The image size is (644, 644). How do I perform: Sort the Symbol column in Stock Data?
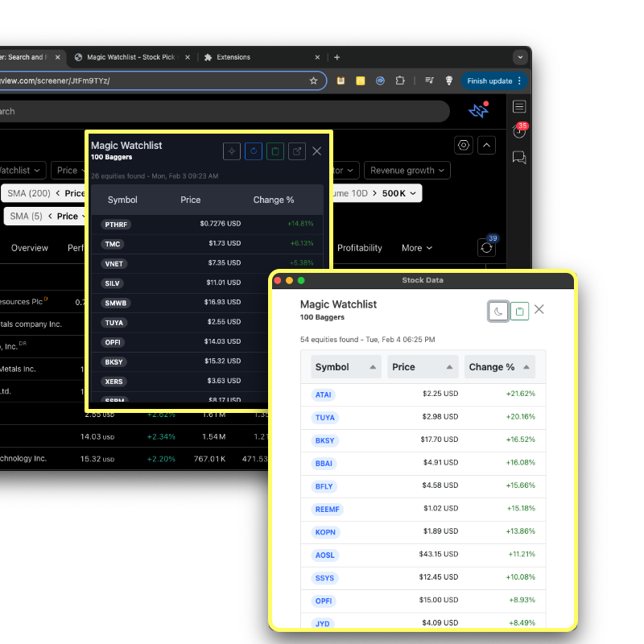(x=346, y=366)
